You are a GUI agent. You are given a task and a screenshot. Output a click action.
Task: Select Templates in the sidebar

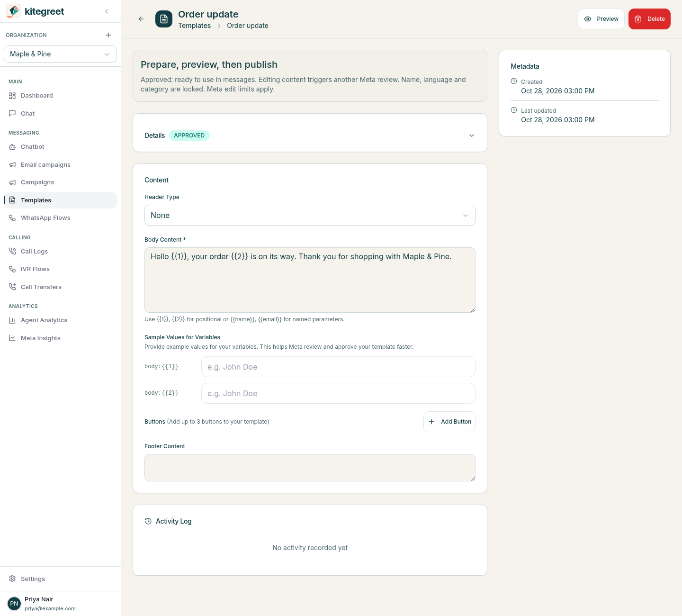click(60, 200)
